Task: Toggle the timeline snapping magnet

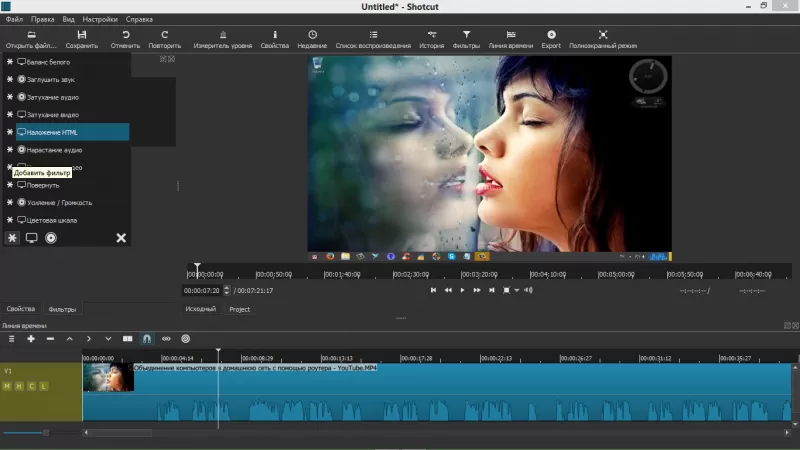Action: click(147, 339)
